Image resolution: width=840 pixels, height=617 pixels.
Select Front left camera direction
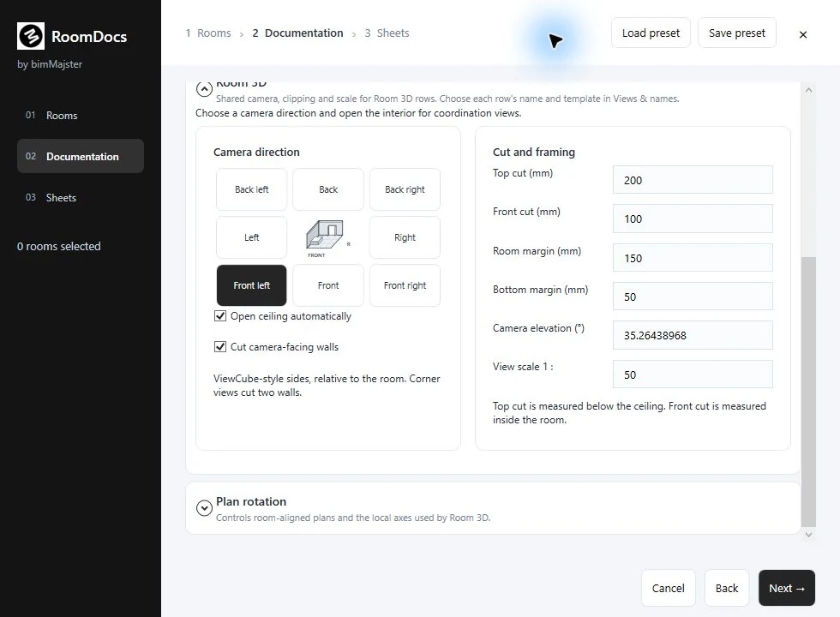point(251,285)
